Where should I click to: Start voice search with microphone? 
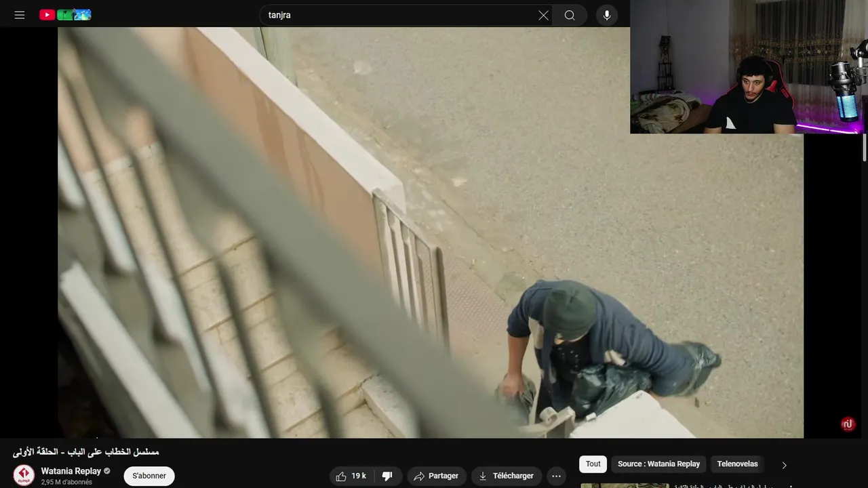606,16
